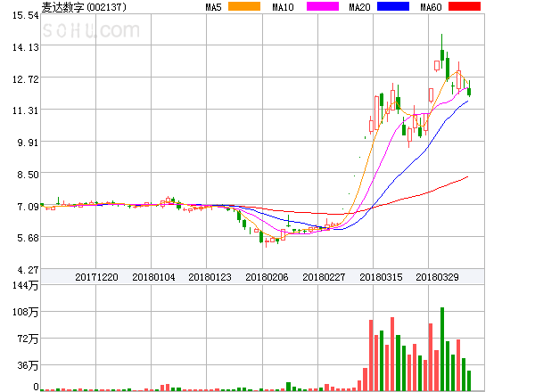Click the 20180206 date label
The height and width of the screenshot is (392, 535).
tap(267, 277)
